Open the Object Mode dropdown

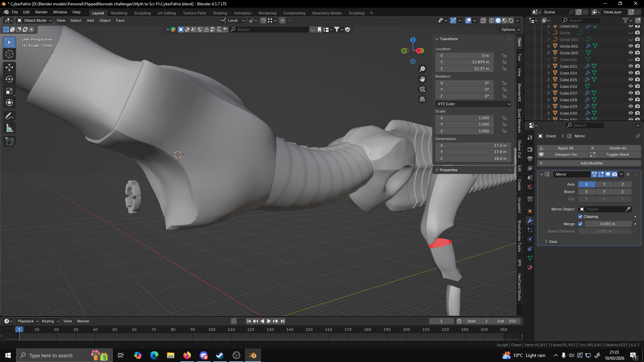tap(35, 20)
